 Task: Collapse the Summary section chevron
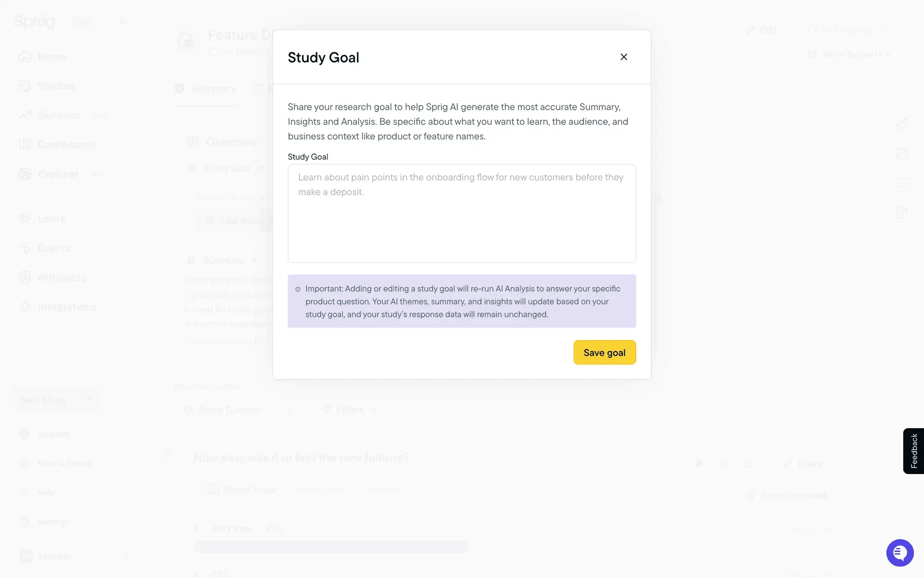(x=254, y=261)
